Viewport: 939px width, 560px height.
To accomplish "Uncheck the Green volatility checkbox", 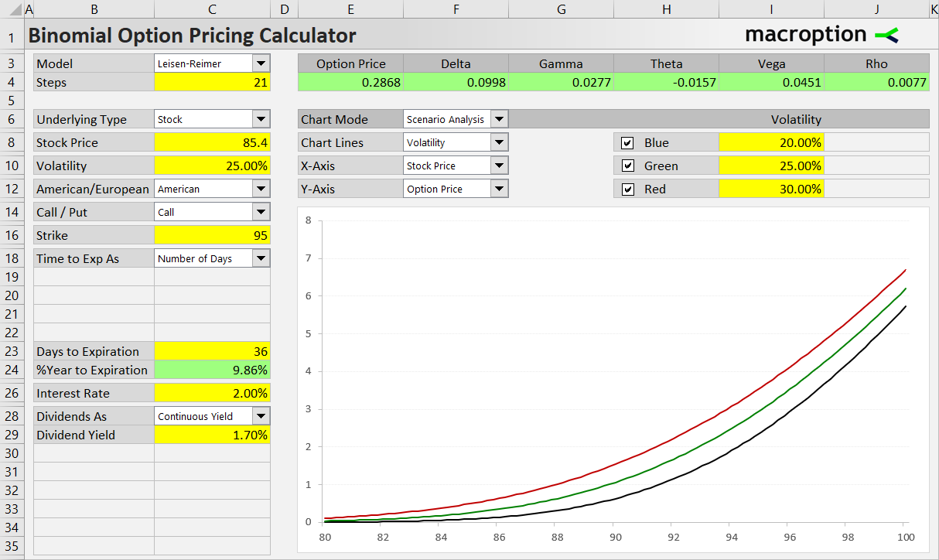I will pos(627,166).
